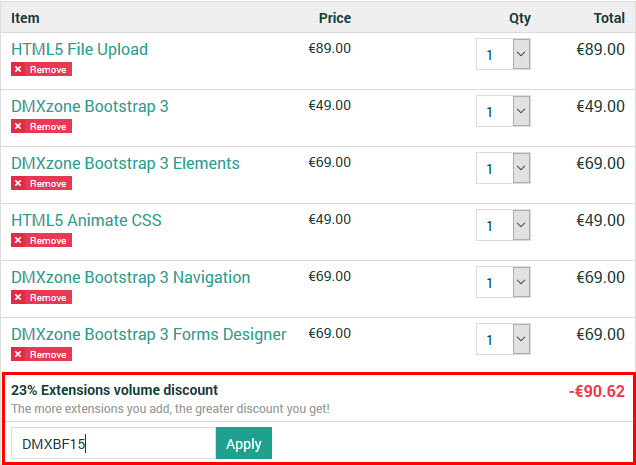Open the DMXzone Bootstrap 3 Elements link
636x465 pixels.
125,164
